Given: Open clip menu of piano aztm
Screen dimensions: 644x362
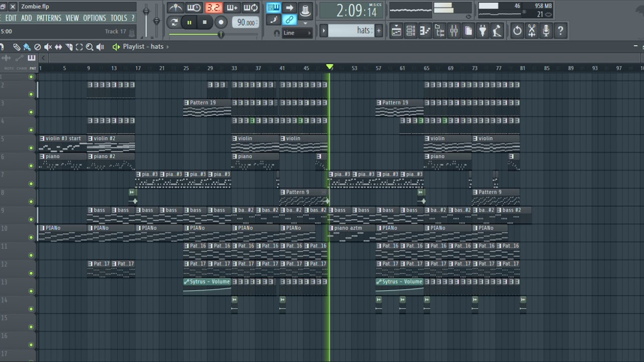Looking at the screenshot, I should 331,228.
